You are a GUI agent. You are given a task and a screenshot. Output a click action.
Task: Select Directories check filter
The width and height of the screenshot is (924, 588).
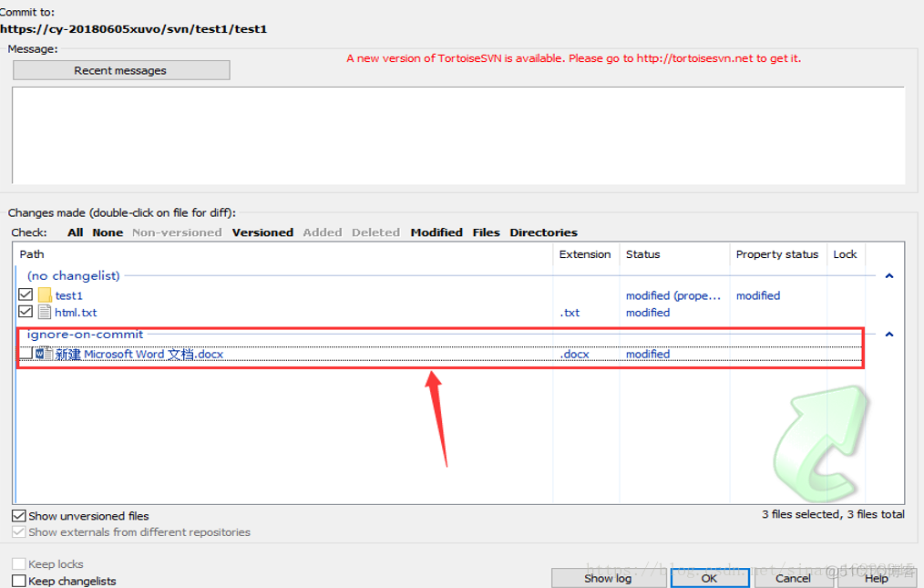544,232
